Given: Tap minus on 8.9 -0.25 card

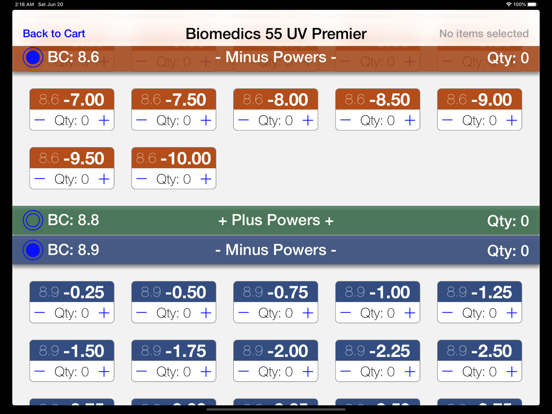Looking at the screenshot, I should coord(40,313).
